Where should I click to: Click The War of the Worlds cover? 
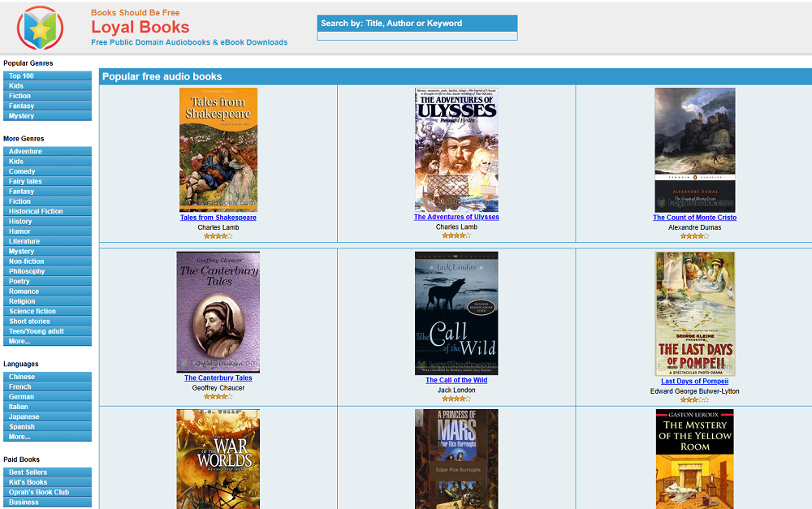218,459
